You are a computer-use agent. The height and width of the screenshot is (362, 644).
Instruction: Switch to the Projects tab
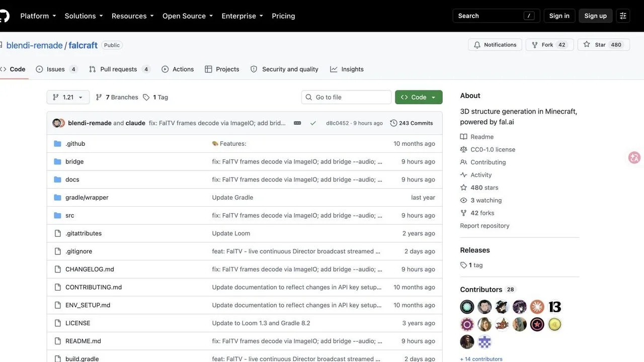pyautogui.click(x=222, y=69)
